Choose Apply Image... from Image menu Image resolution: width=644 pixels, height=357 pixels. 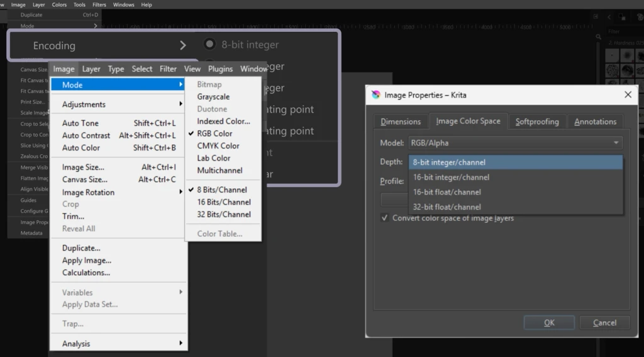119,260
